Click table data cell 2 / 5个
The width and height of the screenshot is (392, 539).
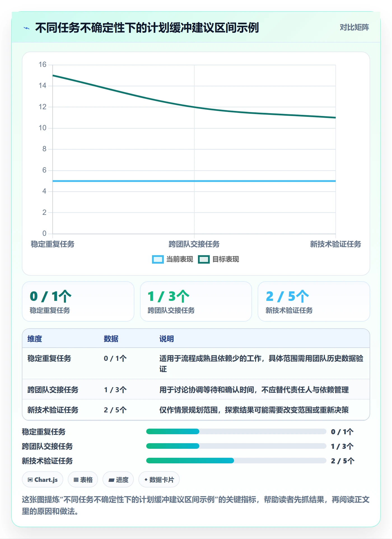pos(115,410)
